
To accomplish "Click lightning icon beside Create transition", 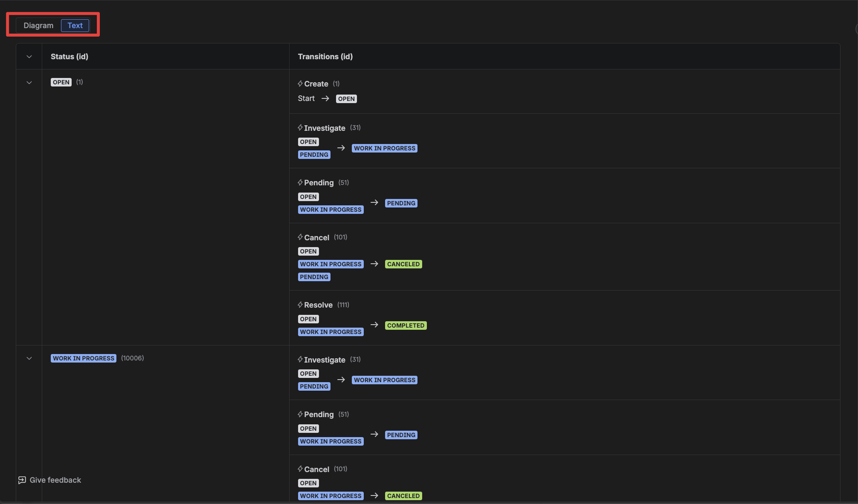I will click(300, 84).
